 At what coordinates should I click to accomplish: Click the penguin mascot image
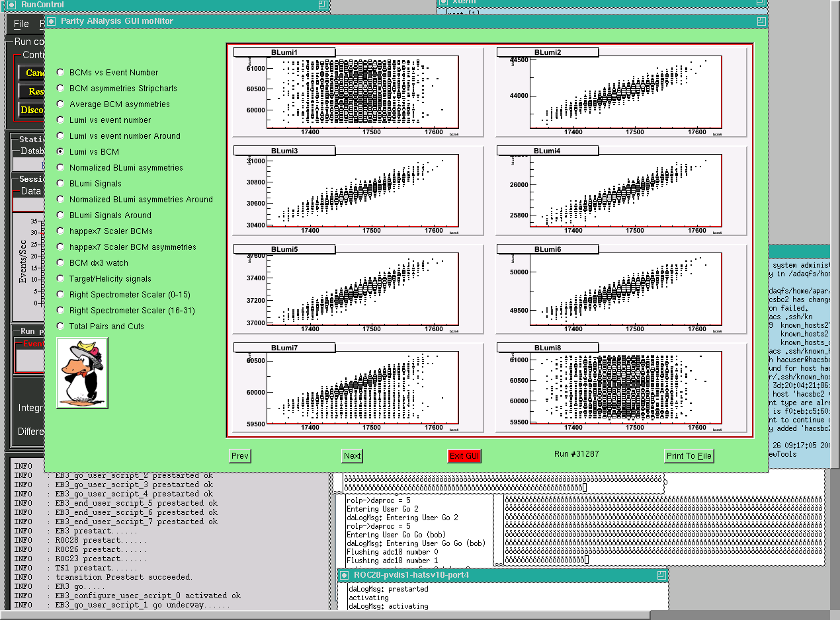[82, 373]
